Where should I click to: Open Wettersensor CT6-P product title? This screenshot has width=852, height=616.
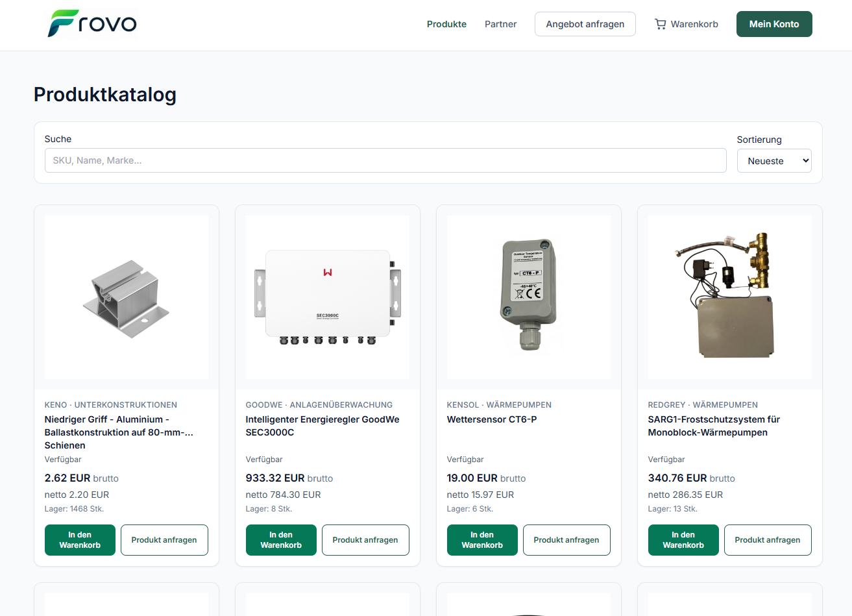492,419
